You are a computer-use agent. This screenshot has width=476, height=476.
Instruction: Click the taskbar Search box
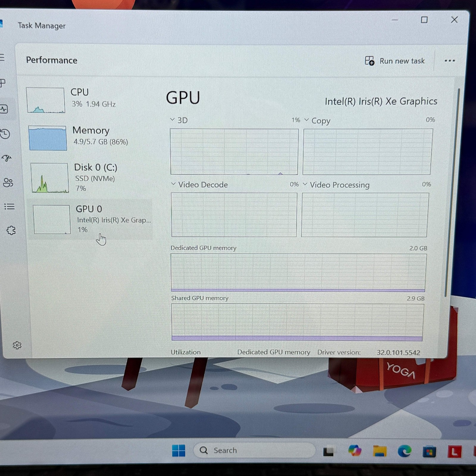pos(254,450)
